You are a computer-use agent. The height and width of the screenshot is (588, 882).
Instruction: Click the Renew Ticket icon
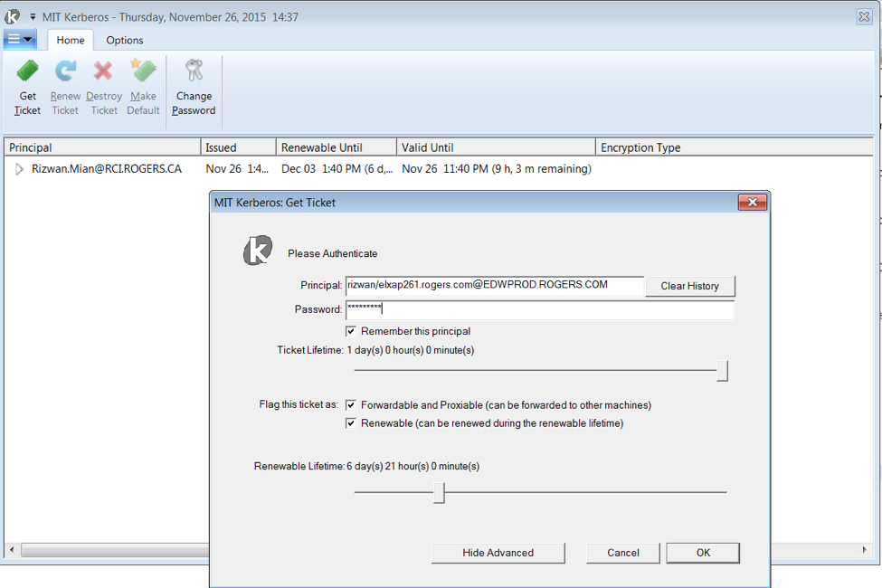(x=65, y=71)
